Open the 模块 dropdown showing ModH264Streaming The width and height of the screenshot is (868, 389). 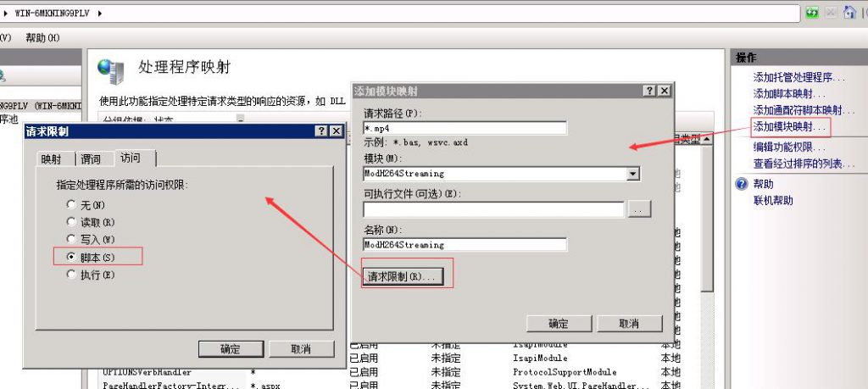pos(633,174)
